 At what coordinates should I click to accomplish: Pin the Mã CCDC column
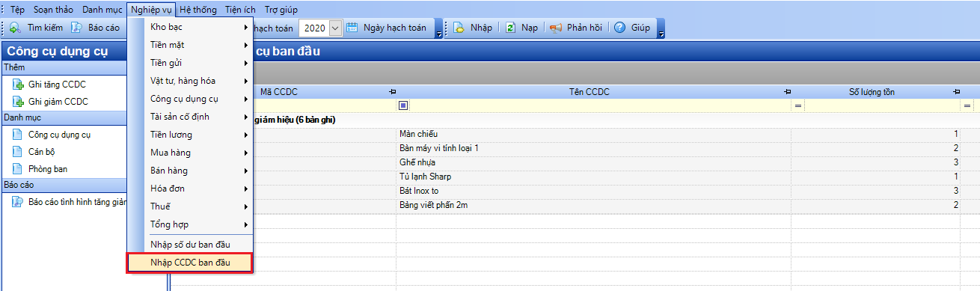392,92
